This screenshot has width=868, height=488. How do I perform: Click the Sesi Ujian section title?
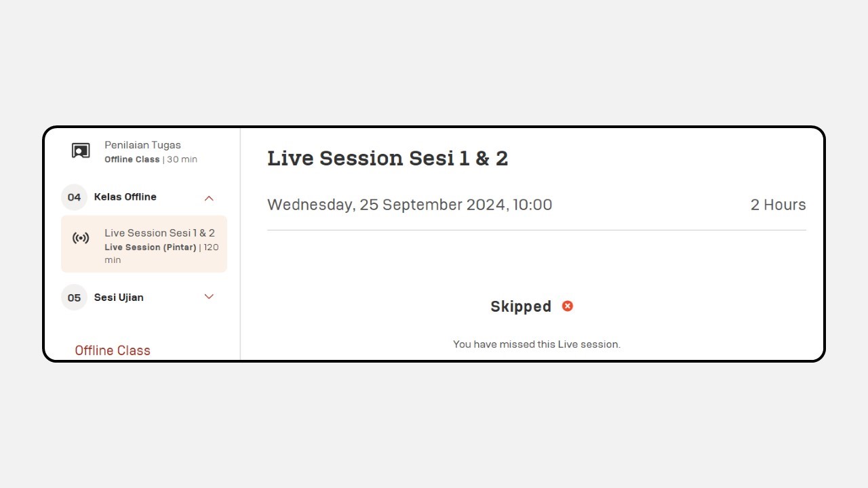click(119, 298)
